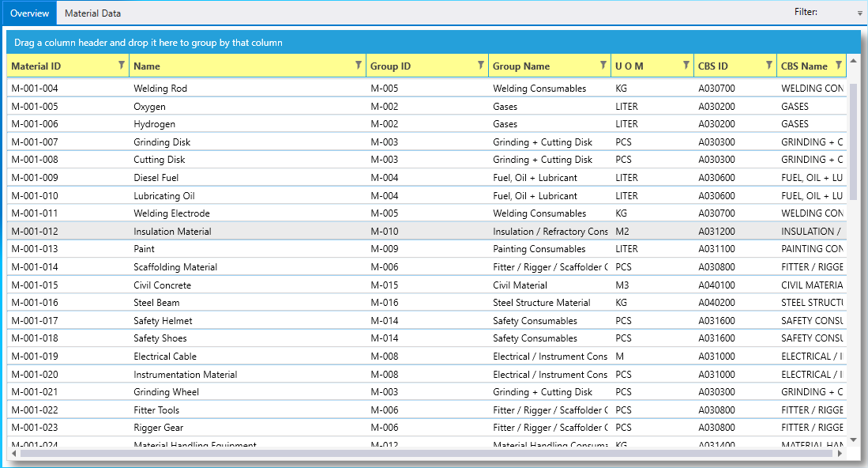Click the vertical scrollbar down arrow

pos(853,440)
